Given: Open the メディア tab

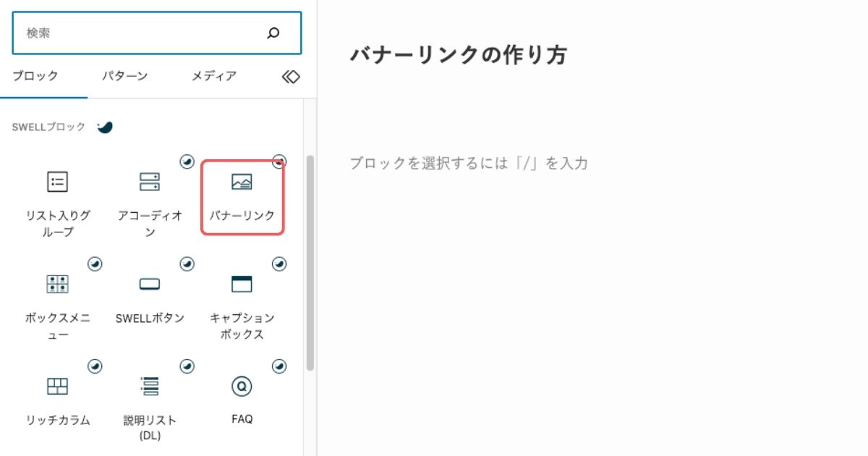Looking at the screenshot, I should tap(213, 75).
